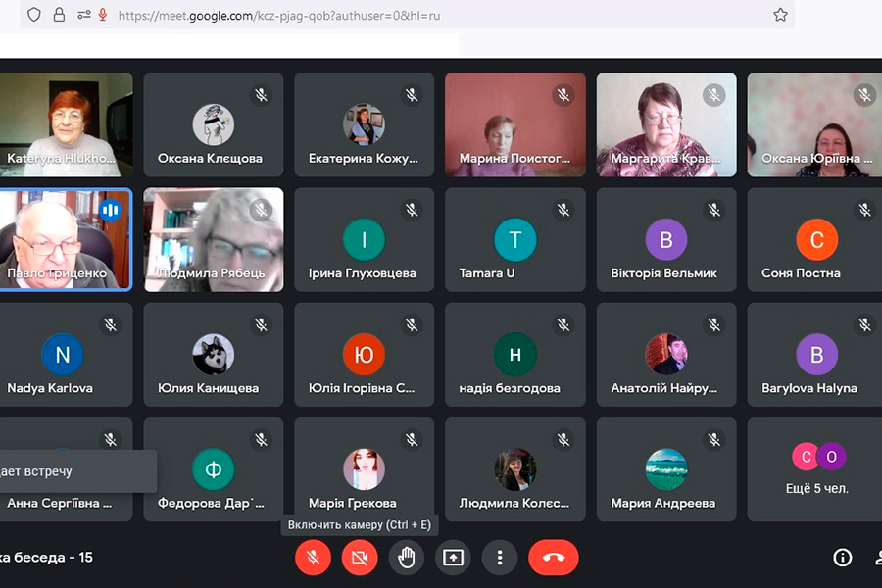Screen dimensions: 882x588
Task: Click the Barylova Halyna name label
Action: pyautogui.click(x=808, y=388)
